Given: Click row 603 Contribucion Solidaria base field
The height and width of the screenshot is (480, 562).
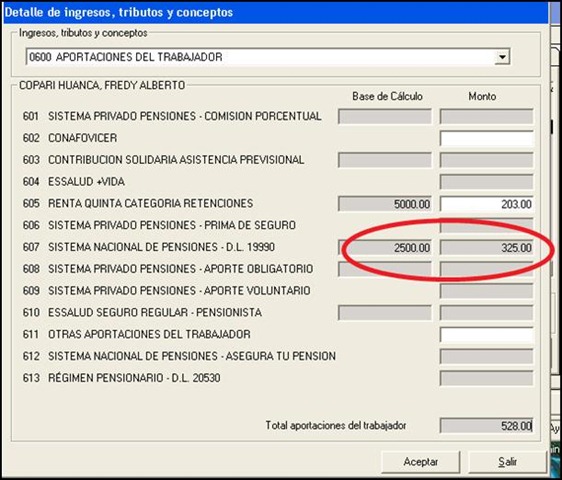Looking at the screenshot, I should point(385,160).
